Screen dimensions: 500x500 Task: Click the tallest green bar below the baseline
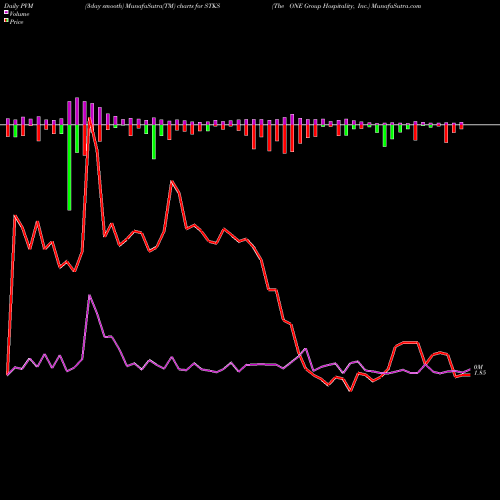pyautogui.click(x=69, y=168)
